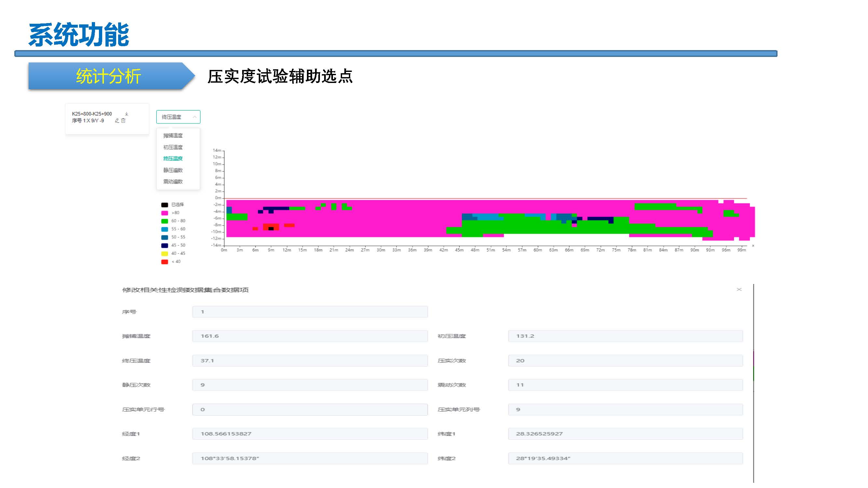Click the 经度1 field showing 108.566153827
This screenshot has height=488, width=868.
(310, 434)
